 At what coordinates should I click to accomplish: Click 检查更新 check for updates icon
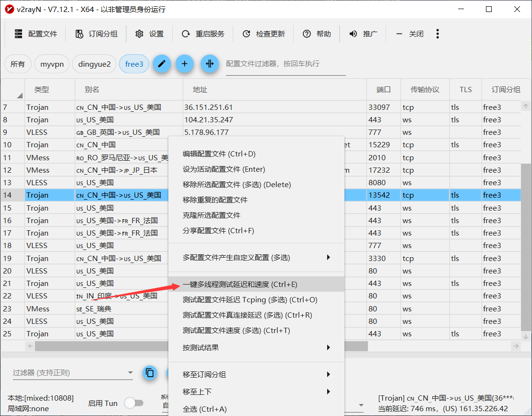coord(247,34)
